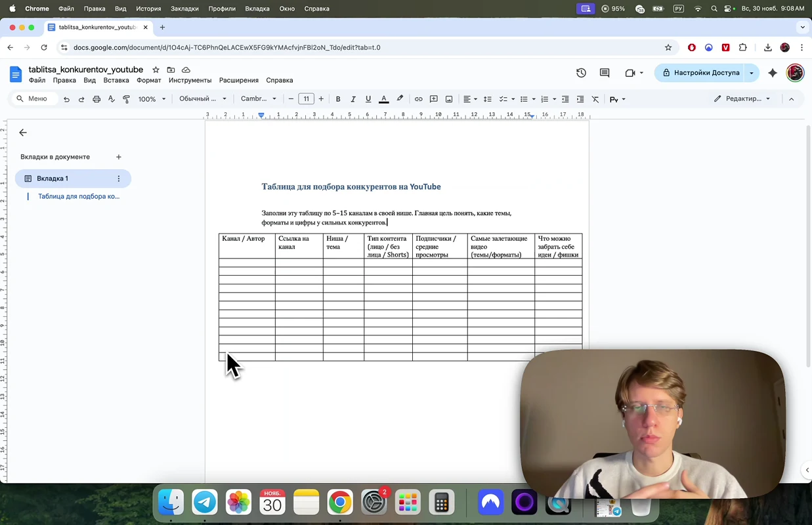This screenshot has height=525, width=812.
Task: Undo the last action in toolbar
Action: coord(66,99)
